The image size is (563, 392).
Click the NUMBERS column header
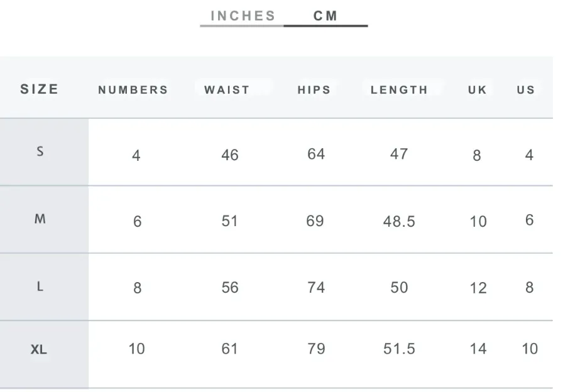pyautogui.click(x=133, y=90)
